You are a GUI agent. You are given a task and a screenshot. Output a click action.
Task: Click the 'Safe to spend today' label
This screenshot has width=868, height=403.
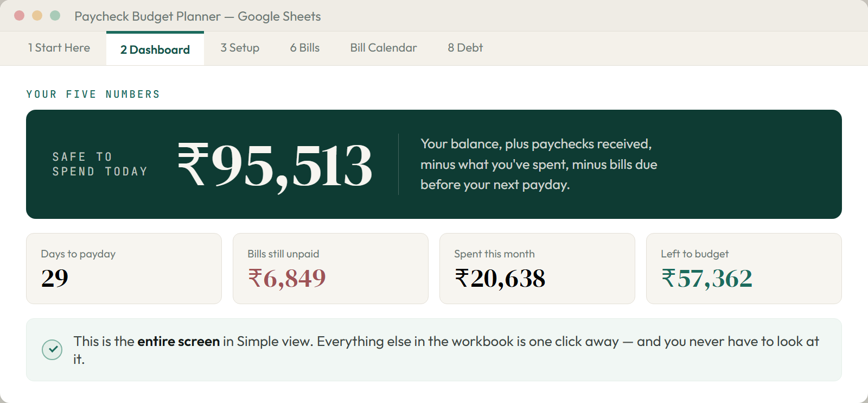[x=100, y=164]
